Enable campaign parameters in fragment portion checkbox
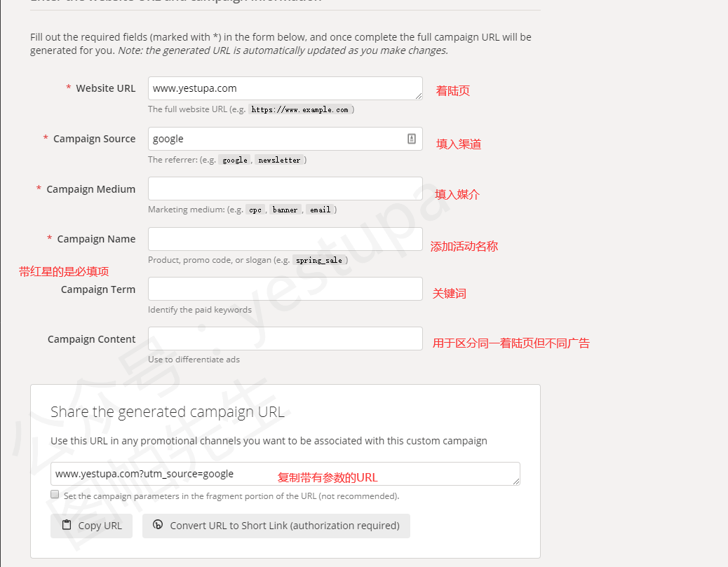728x567 pixels. [55, 495]
